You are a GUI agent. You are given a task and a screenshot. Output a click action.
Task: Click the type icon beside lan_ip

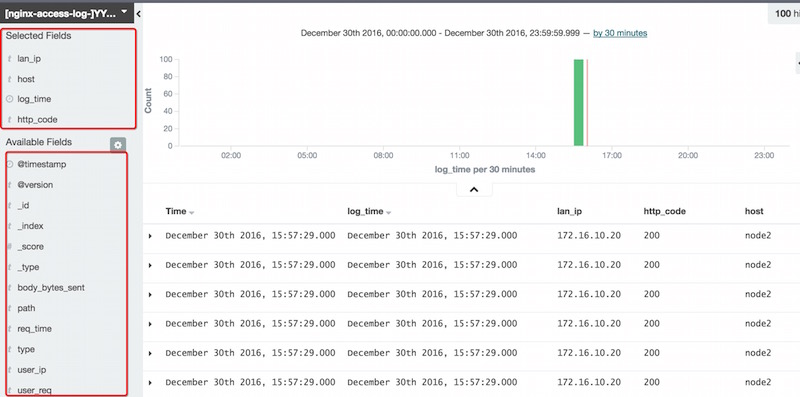coord(9,59)
